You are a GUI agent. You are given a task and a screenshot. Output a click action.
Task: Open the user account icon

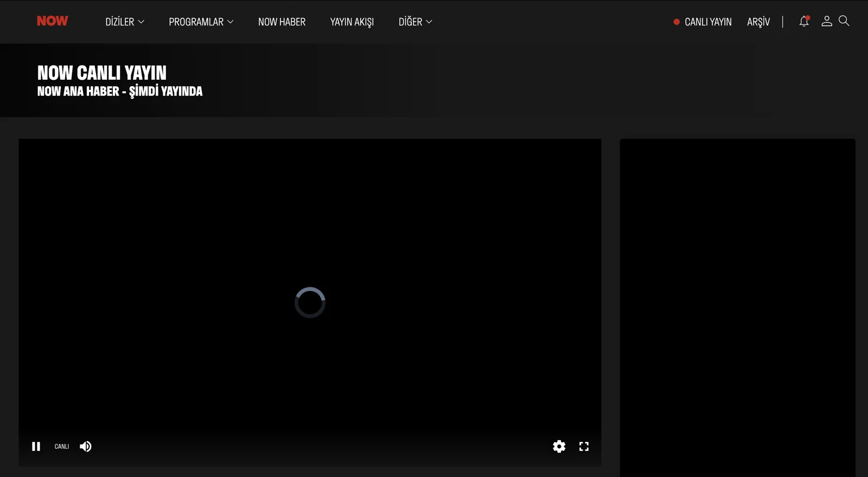click(x=826, y=21)
